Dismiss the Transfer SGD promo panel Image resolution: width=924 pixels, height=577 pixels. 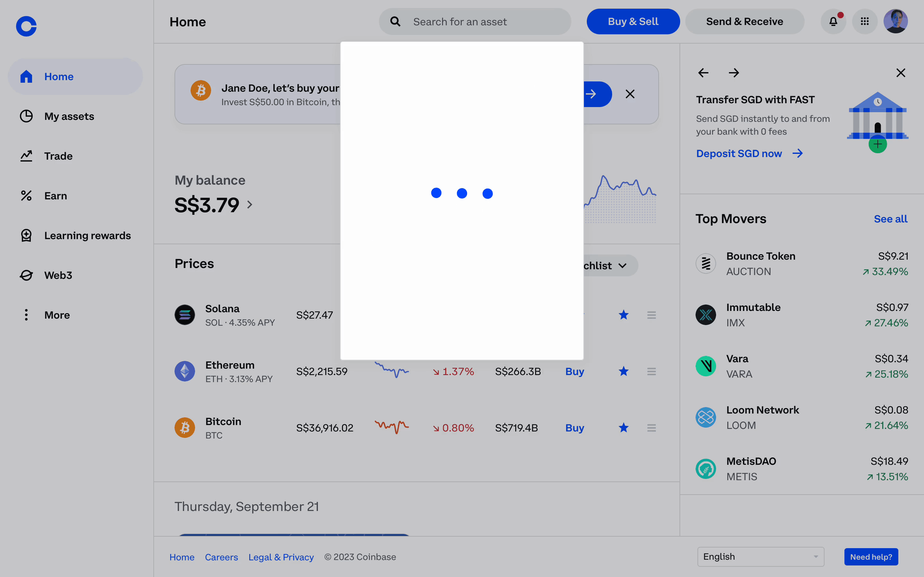(x=901, y=73)
